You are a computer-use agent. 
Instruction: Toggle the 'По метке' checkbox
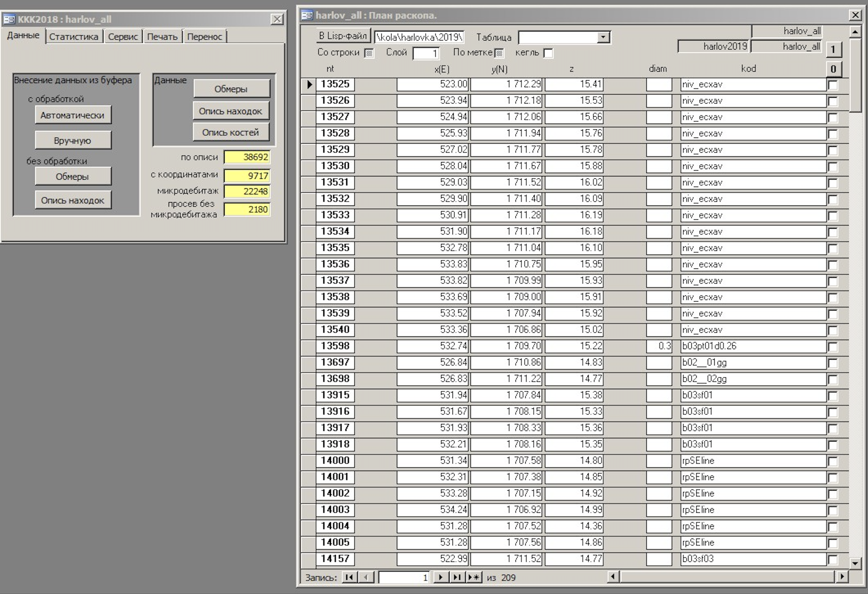(499, 53)
